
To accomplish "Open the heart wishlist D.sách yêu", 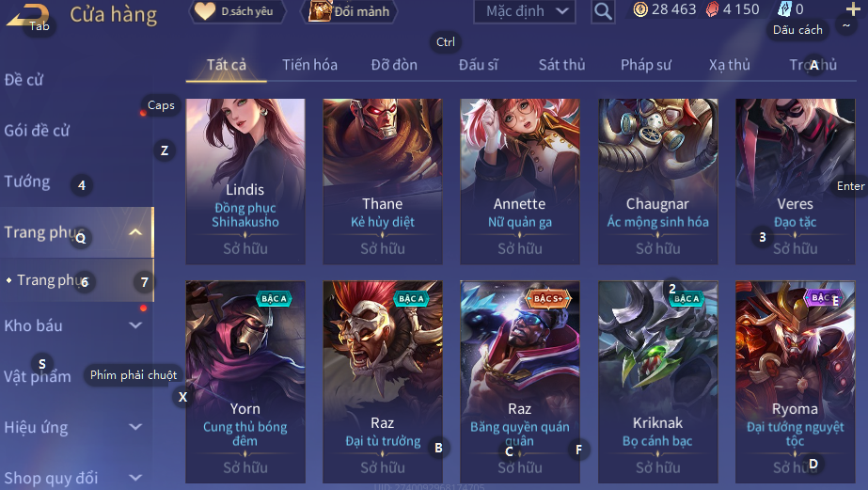I will point(238,11).
